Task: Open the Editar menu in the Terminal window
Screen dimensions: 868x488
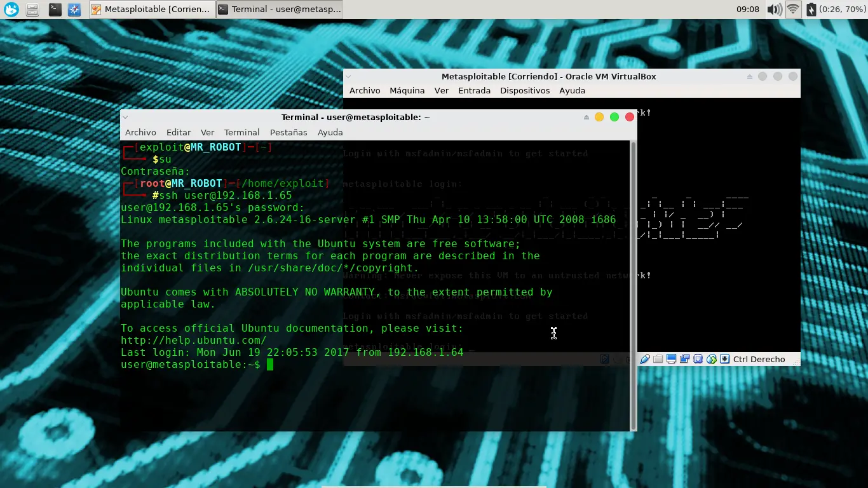Action: pos(179,133)
